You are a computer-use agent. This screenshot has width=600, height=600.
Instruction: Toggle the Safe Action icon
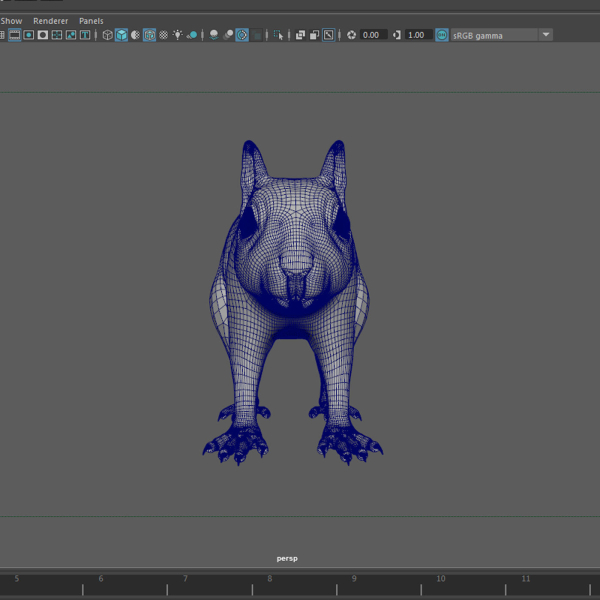click(71, 35)
